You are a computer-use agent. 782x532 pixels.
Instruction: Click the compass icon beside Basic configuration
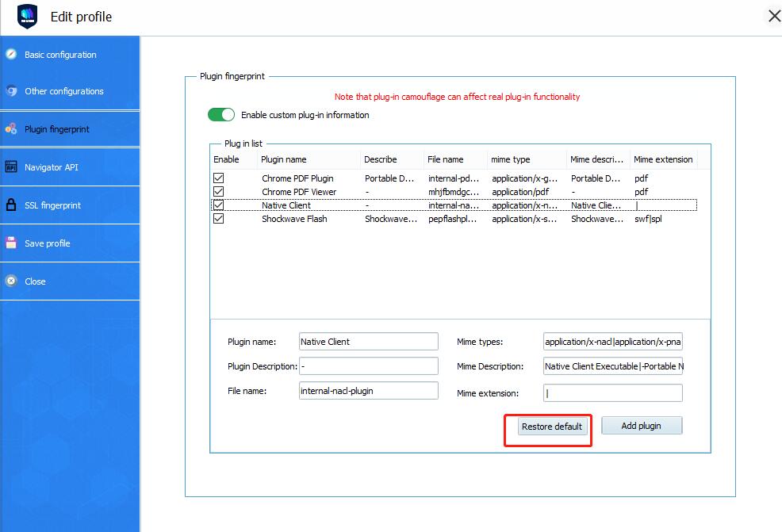(x=11, y=55)
